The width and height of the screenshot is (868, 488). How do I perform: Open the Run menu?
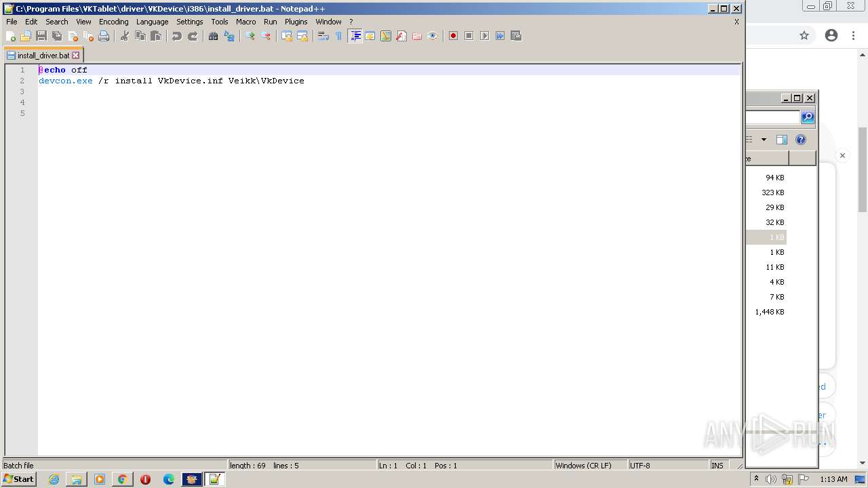tap(270, 22)
